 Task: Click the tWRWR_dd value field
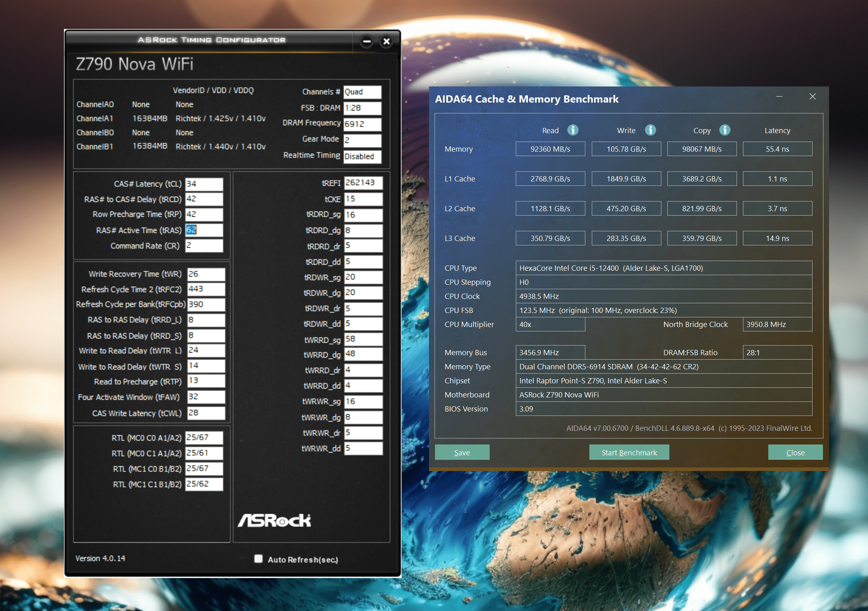tap(363, 448)
